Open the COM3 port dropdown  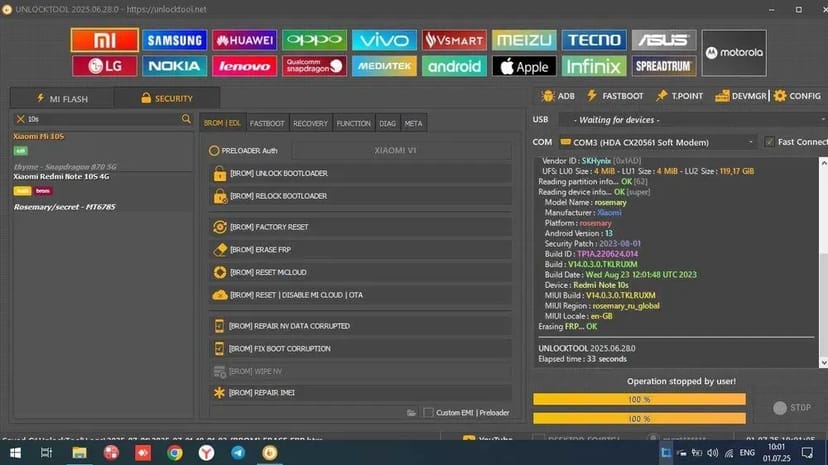click(657, 142)
